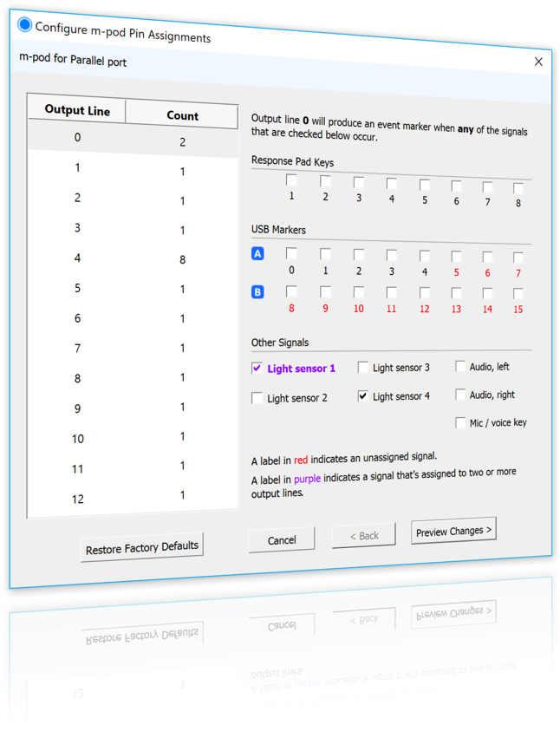560x751 pixels.
Task: Click the blue app icon in title bar
Action: pos(24,24)
